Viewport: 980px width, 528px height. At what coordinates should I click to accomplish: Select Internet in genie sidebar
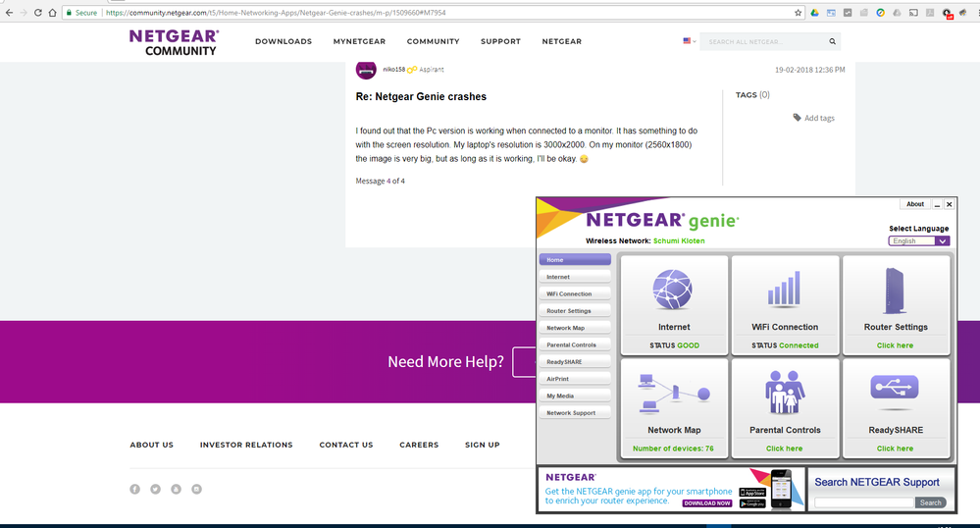click(575, 277)
